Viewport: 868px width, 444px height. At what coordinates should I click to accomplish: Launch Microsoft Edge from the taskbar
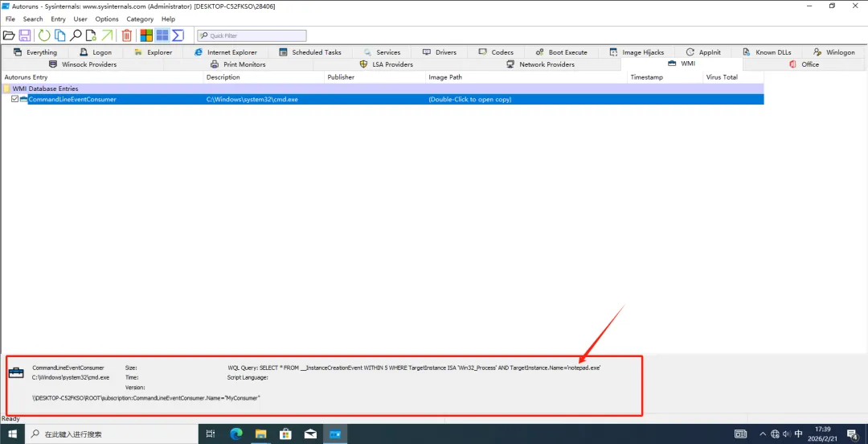point(236,434)
